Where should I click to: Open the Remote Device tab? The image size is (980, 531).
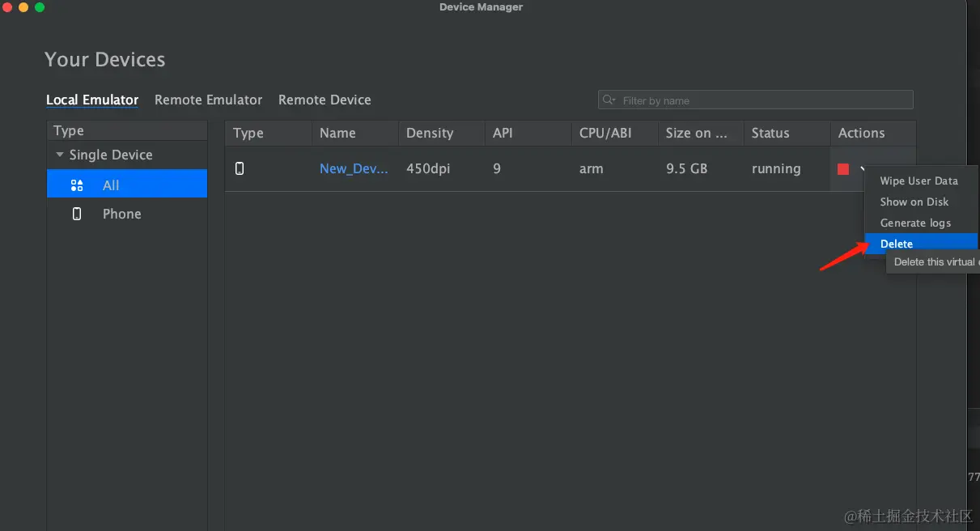[x=325, y=100]
